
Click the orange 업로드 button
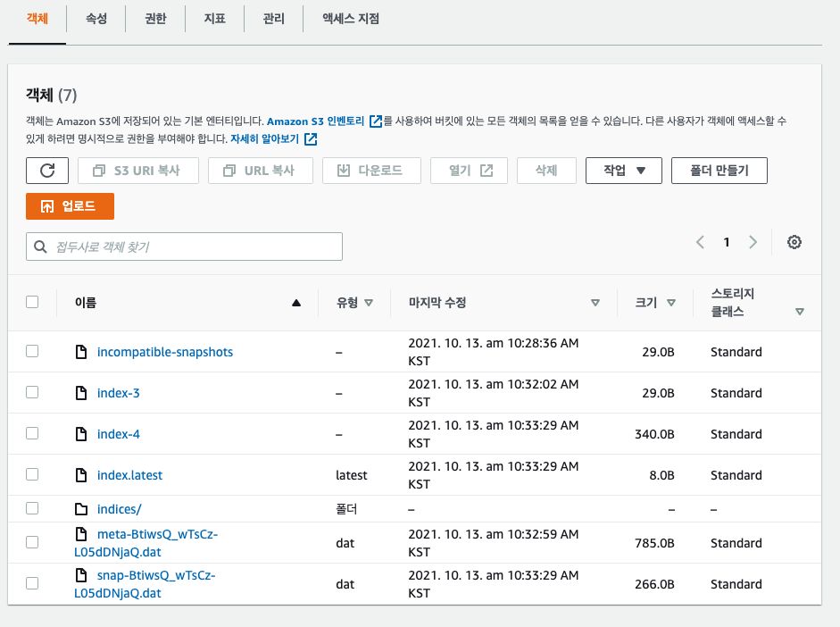click(71, 206)
